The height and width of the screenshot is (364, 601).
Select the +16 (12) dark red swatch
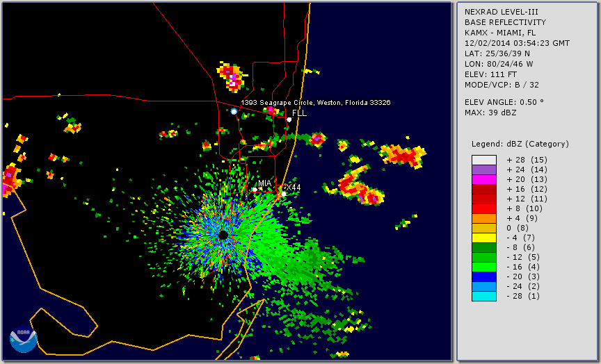coord(484,189)
